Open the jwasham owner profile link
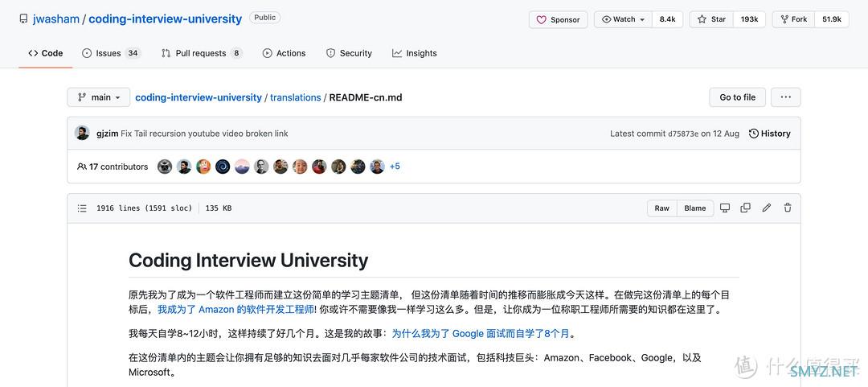This screenshot has height=387, width=868. pyautogui.click(x=56, y=19)
